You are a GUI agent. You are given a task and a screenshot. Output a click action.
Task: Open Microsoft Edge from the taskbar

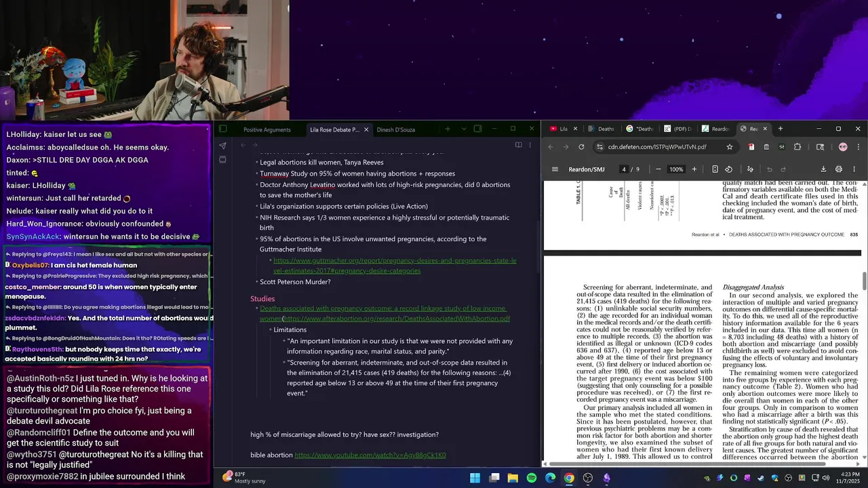tap(550, 478)
